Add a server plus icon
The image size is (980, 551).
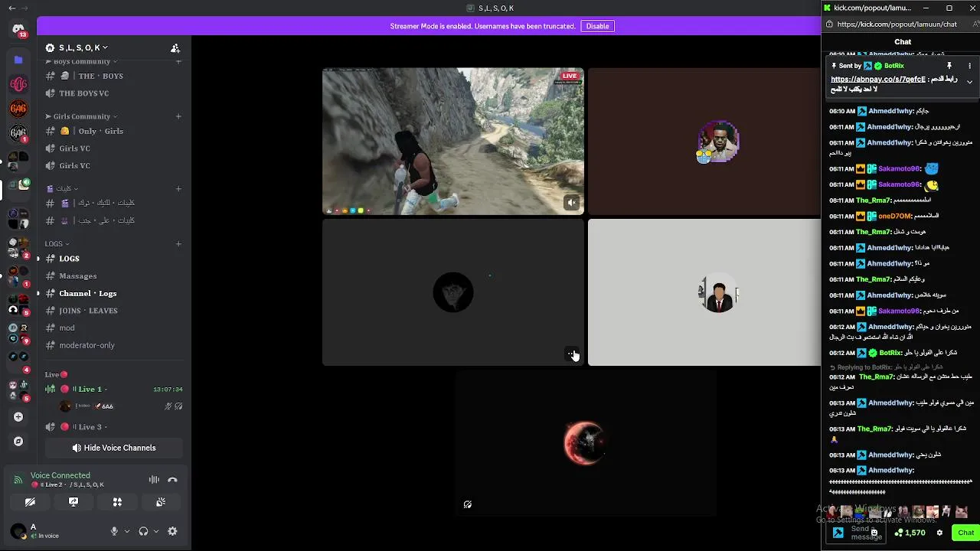click(18, 416)
